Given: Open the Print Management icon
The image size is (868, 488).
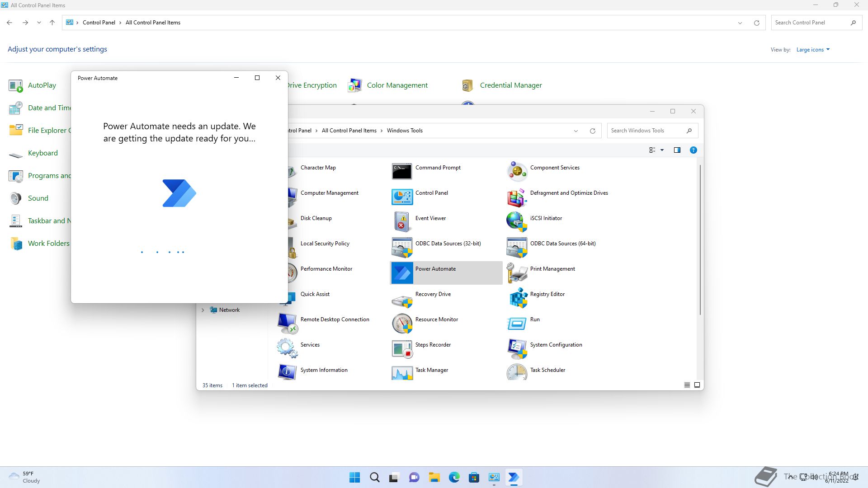Looking at the screenshot, I should pyautogui.click(x=517, y=272).
